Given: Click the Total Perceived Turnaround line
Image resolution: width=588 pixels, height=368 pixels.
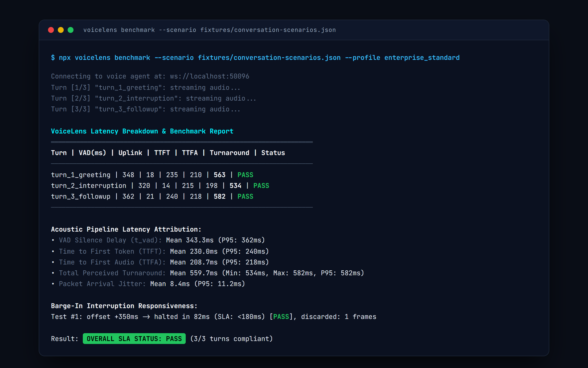Looking at the screenshot, I should (x=208, y=273).
